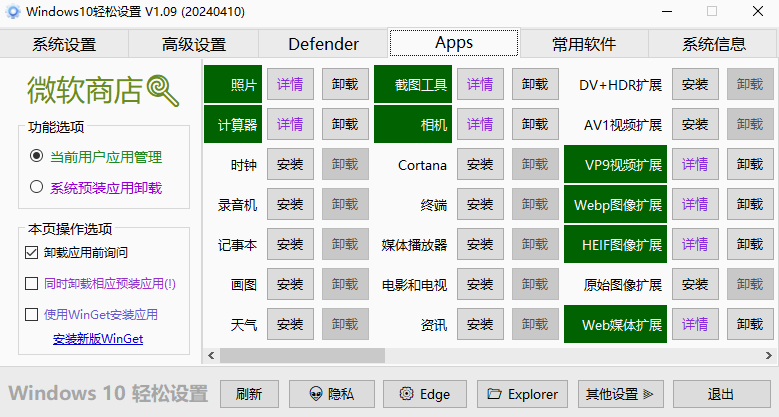Open Edge settings via the Edge button
This screenshot has width=779, height=417.
click(425, 394)
